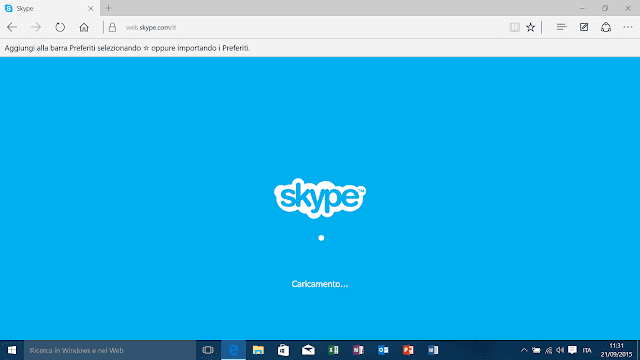Click the ITA input language indicator
Viewport: 640px width, 360px height.
tap(587, 350)
